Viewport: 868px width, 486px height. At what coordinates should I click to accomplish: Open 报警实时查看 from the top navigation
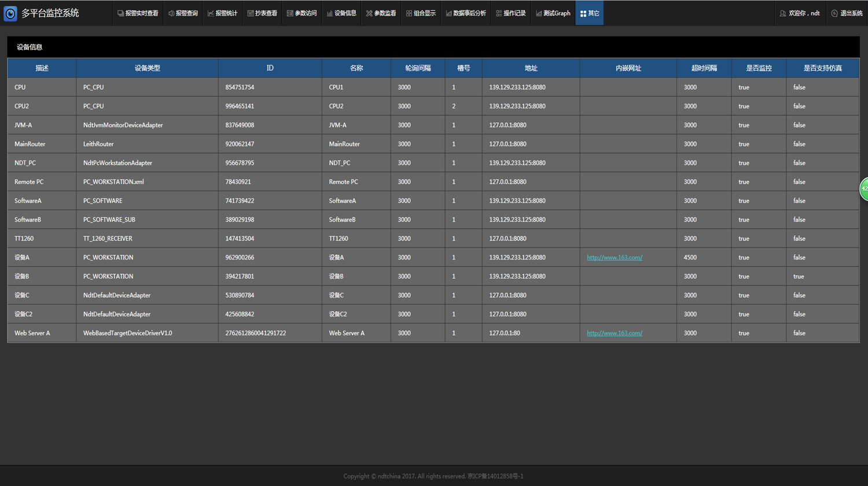(138, 13)
